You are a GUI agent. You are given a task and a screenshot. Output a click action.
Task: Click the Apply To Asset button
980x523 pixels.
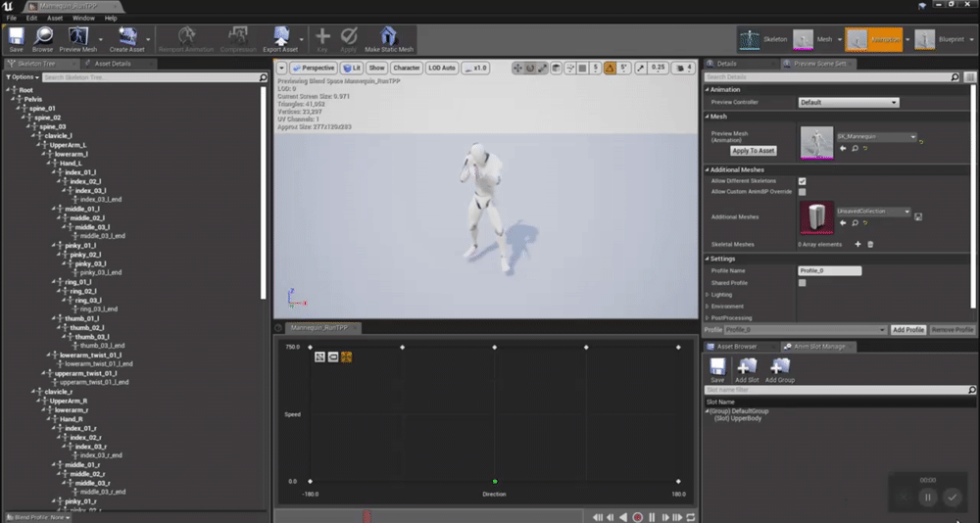click(x=754, y=151)
